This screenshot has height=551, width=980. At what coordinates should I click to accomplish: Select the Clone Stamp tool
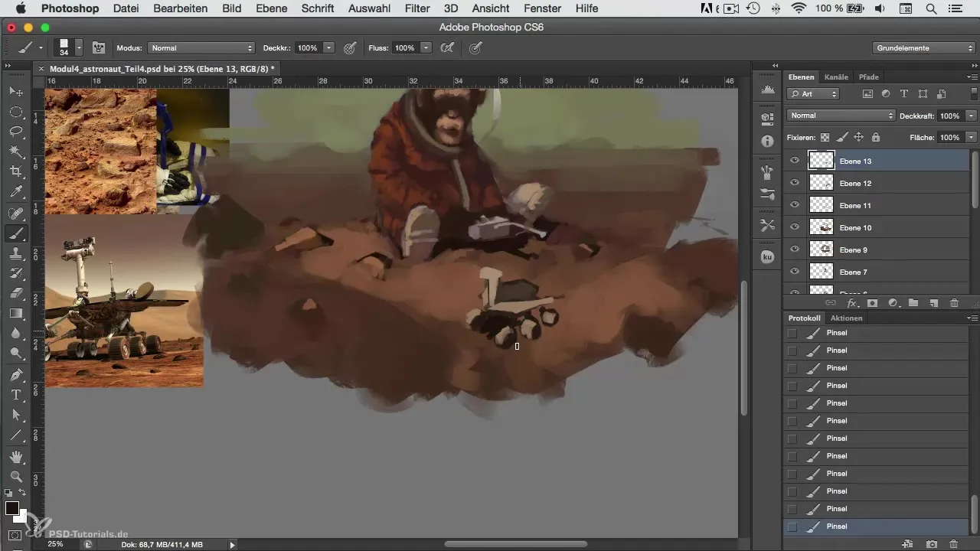15,253
